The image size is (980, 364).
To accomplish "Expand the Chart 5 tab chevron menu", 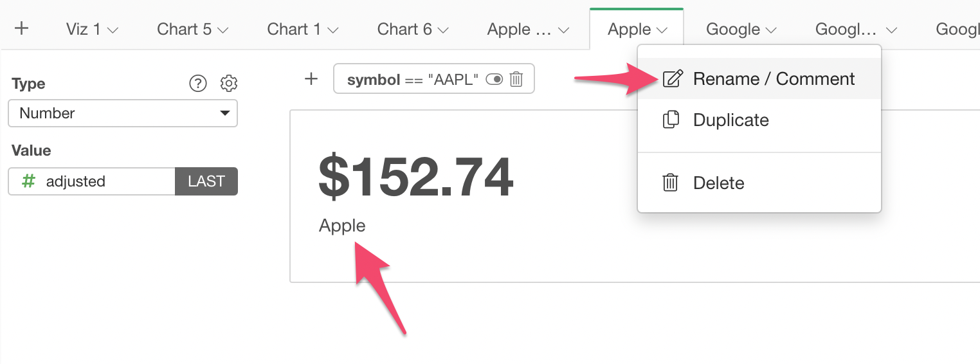I will point(223,30).
